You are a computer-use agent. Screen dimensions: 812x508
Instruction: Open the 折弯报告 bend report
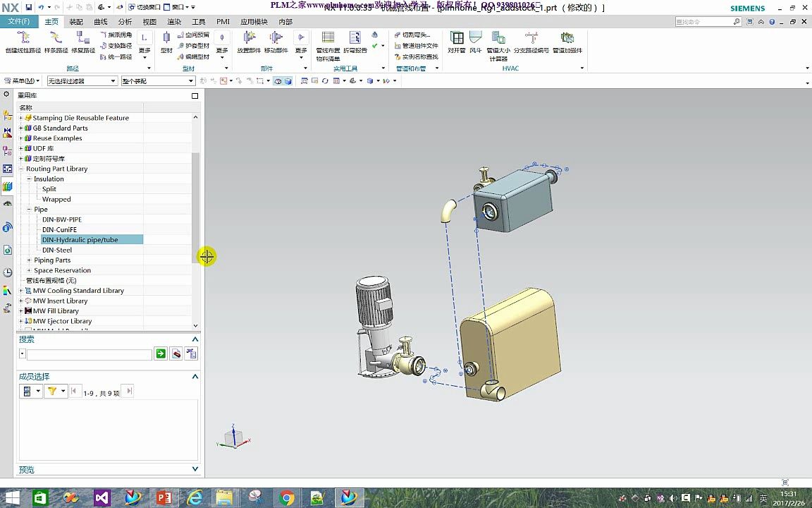pos(355,42)
